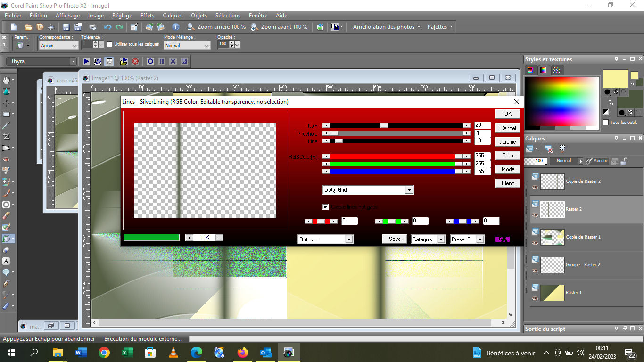Open the Palettes dropdown
The image size is (644, 362).
point(440,27)
